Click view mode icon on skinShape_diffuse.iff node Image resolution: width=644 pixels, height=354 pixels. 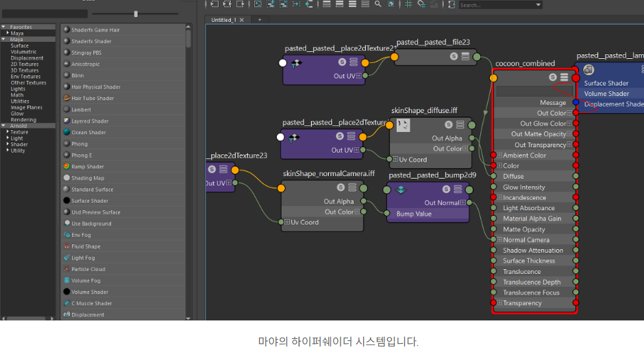tap(460, 125)
